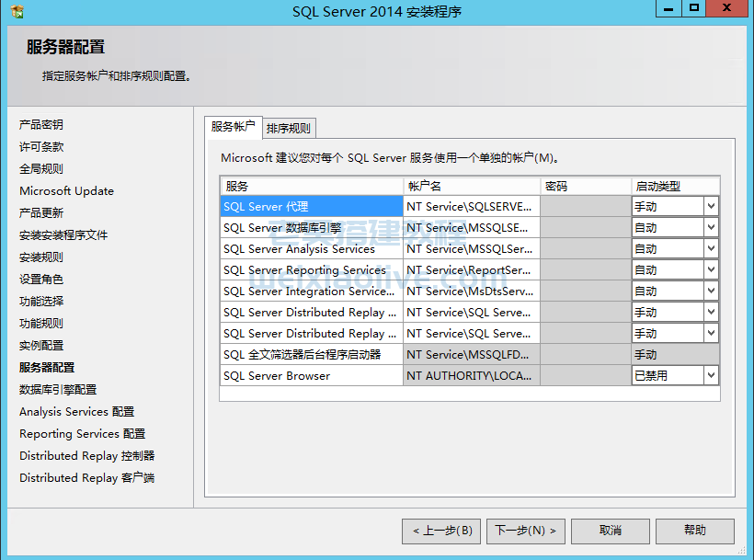The height and width of the screenshot is (560, 754).
Task: Select the 服务帐户 tab
Action: coord(233,127)
